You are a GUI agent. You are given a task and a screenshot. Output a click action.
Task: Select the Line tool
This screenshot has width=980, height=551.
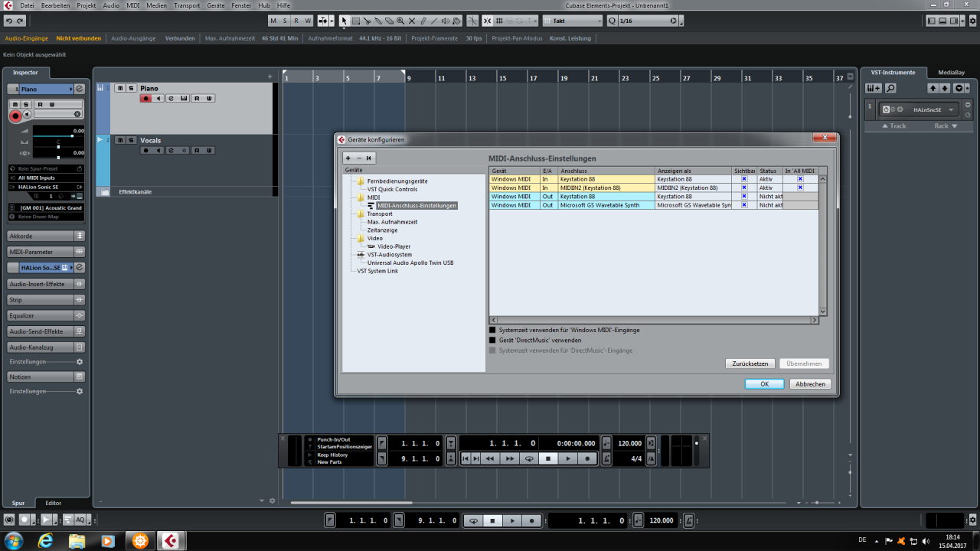tap(434, 21)
